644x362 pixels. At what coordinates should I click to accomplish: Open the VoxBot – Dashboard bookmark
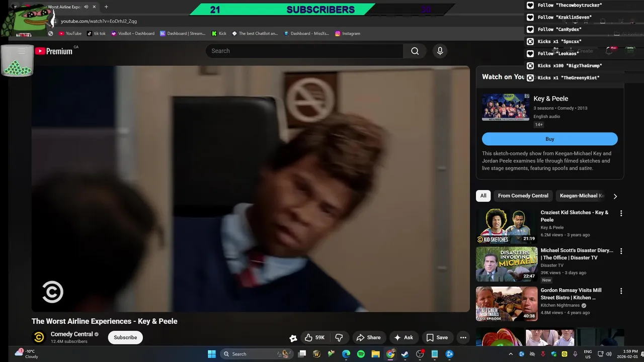[x=133, y=33]
